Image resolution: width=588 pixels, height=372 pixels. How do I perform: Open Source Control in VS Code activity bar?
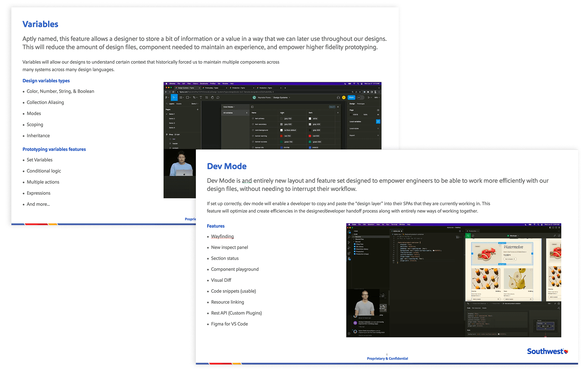point(349,243)
